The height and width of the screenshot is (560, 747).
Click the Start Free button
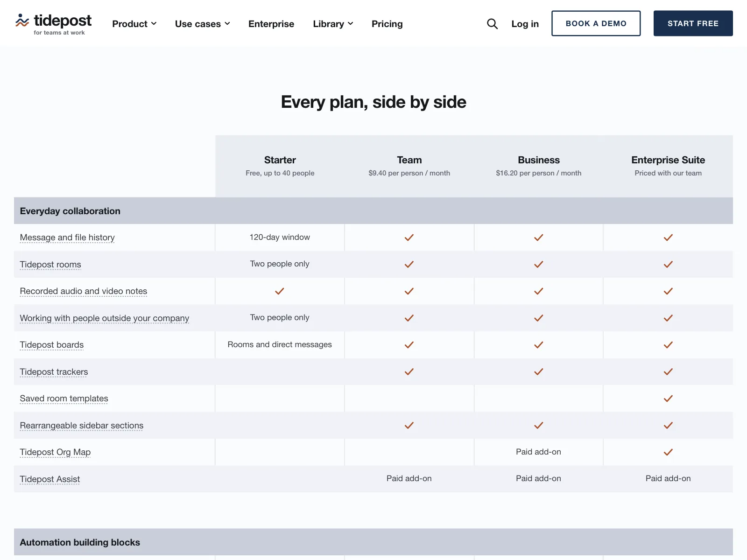[x=693, y=23]
